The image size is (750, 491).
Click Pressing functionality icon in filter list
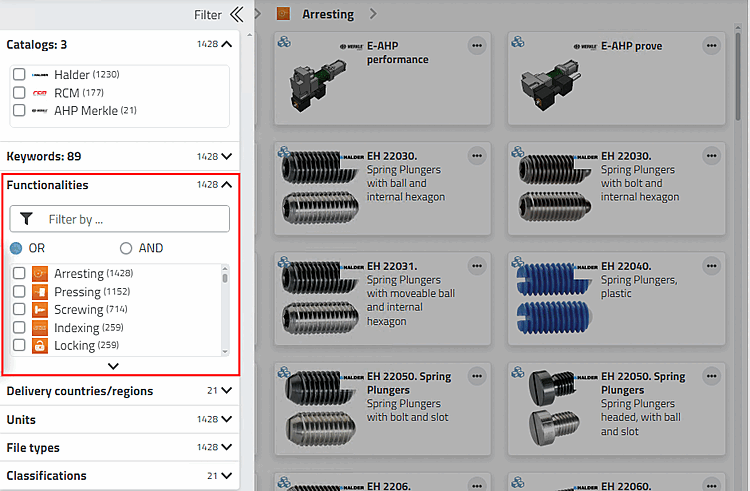click(x=40, y=292)
